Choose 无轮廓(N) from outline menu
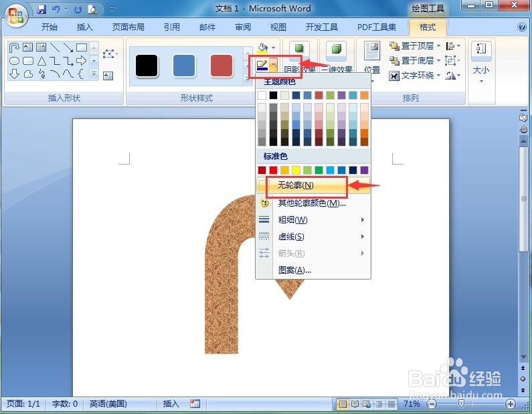Viewport: 532px width, 414px height. click(x=313, y=185)
